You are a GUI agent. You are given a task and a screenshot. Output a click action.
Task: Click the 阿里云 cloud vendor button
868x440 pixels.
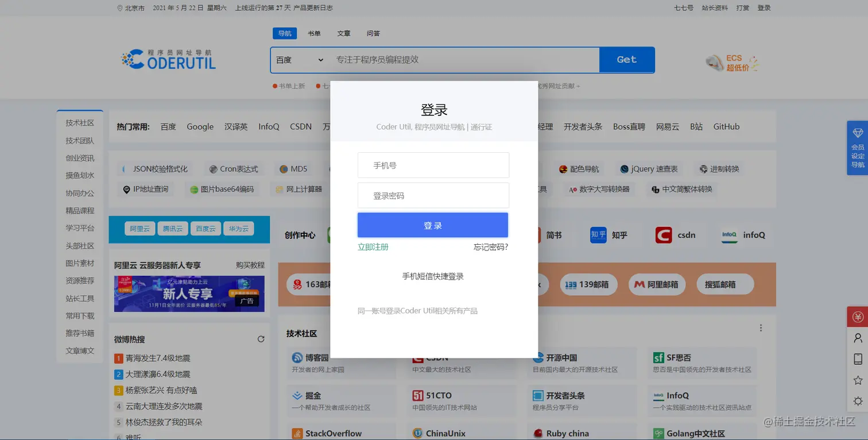(139, 229)
